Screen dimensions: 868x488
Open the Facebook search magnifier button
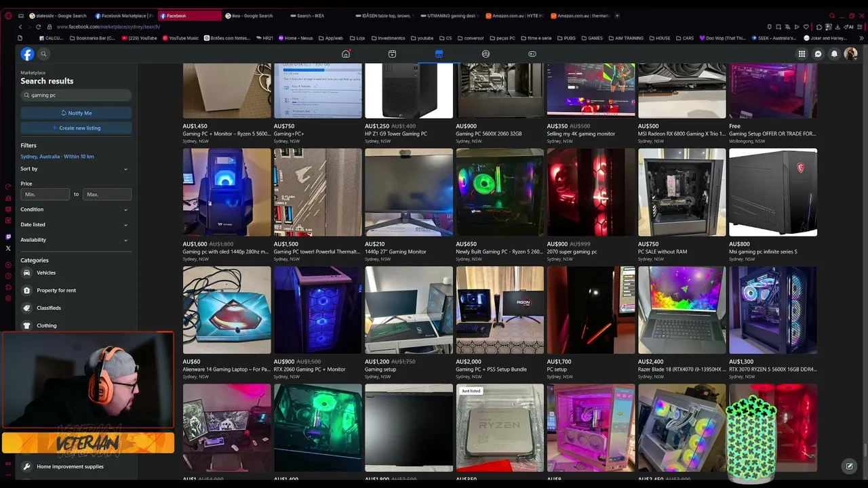[x=43, y=54]
